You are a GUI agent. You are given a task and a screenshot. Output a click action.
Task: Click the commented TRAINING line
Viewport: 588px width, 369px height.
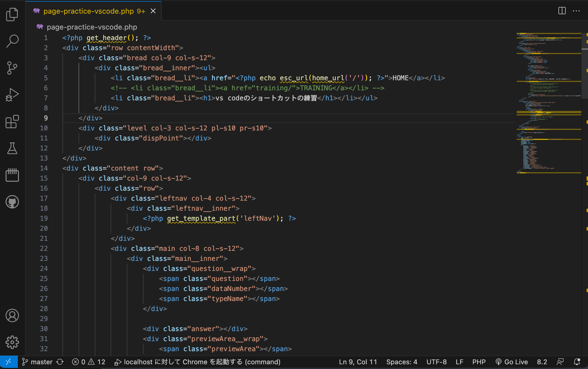(x=247, y=88)
